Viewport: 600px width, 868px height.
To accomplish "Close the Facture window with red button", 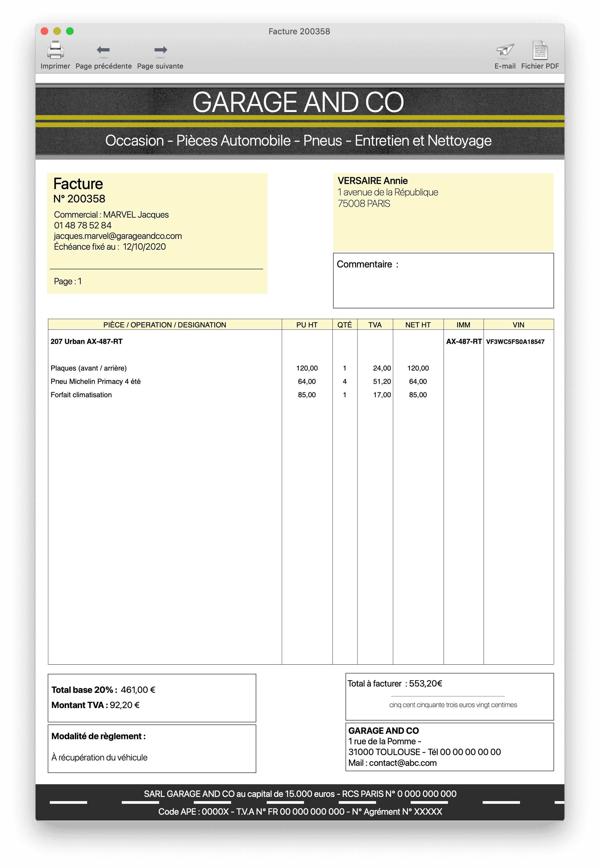I will pos(44,31).
